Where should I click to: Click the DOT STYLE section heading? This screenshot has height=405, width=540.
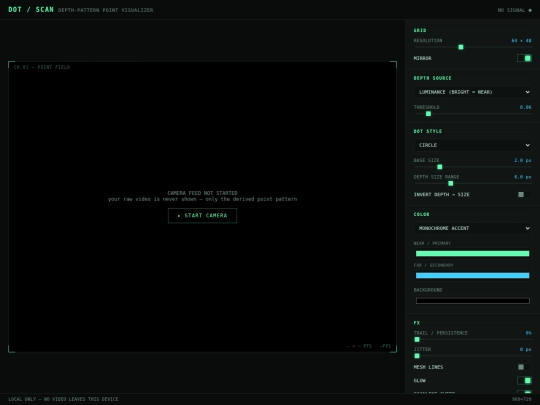[x=428, y=131]
